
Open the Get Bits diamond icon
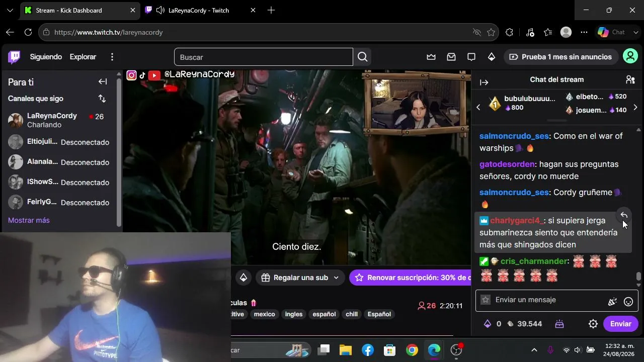492,57
